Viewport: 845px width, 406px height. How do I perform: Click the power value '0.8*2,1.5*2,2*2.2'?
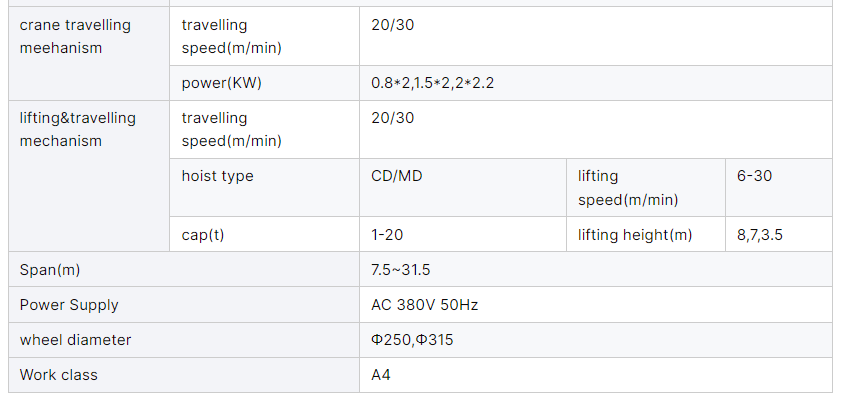(432, 83)
